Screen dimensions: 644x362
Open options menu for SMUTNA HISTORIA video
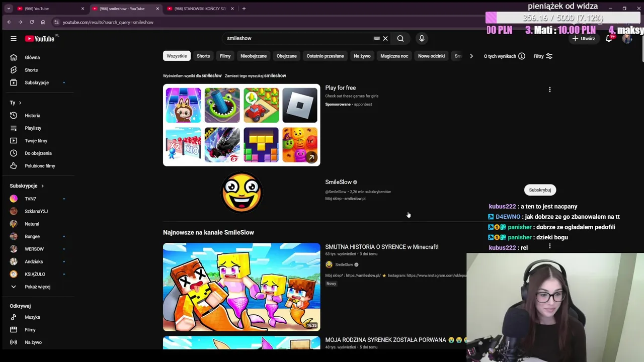[549, 246]
